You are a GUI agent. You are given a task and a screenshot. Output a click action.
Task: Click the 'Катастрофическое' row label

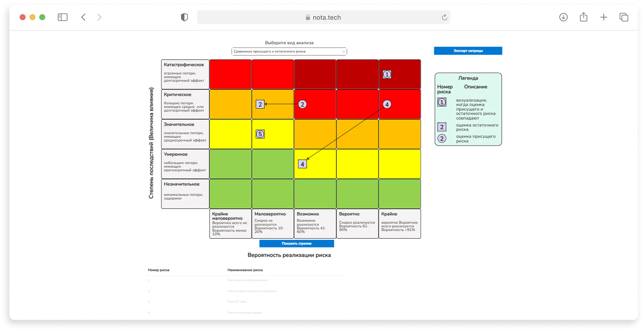(184, 65)
